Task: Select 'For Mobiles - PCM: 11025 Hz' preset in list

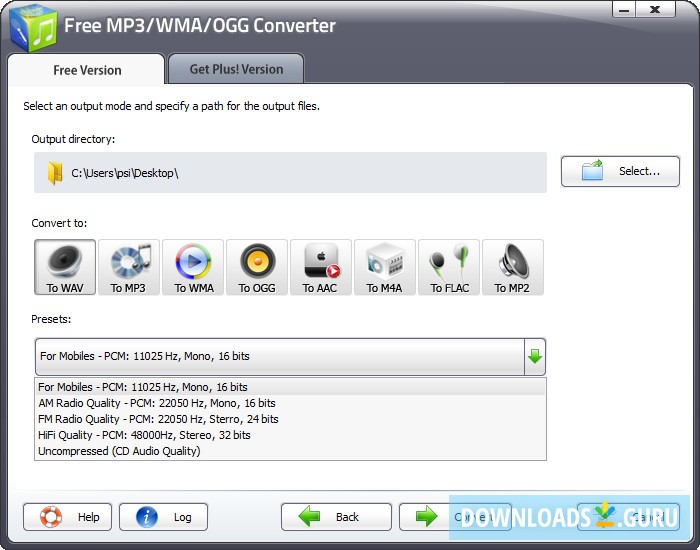Action: click(290, 387)
